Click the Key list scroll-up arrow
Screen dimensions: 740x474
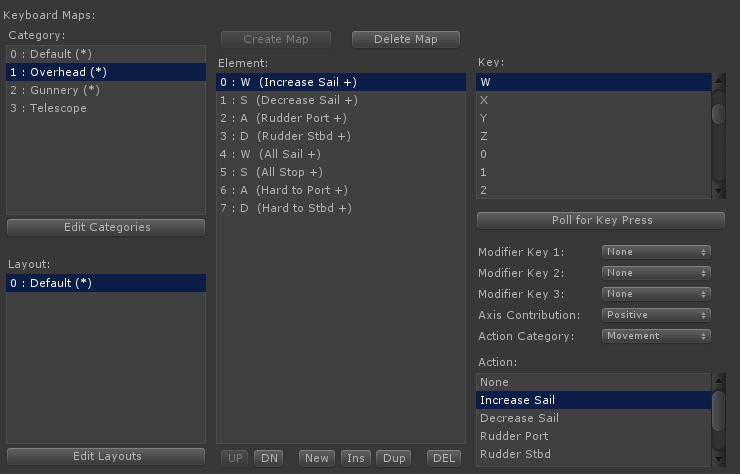pos(718,80)
